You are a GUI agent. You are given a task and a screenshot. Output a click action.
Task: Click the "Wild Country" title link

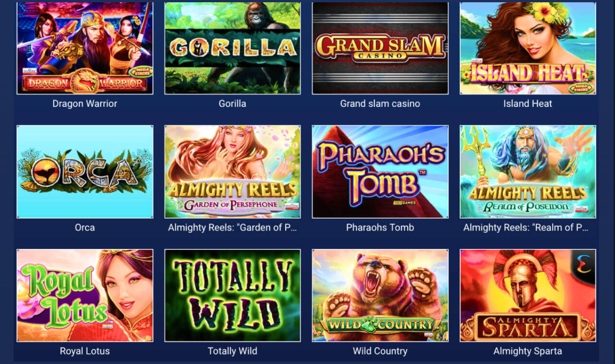point(380,351)
